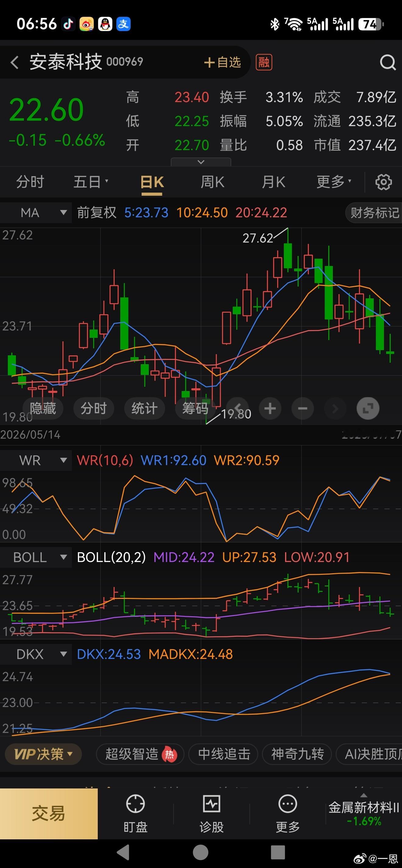
Task: Tap the WR1:92.60 readout
Action: coord(173,460)
